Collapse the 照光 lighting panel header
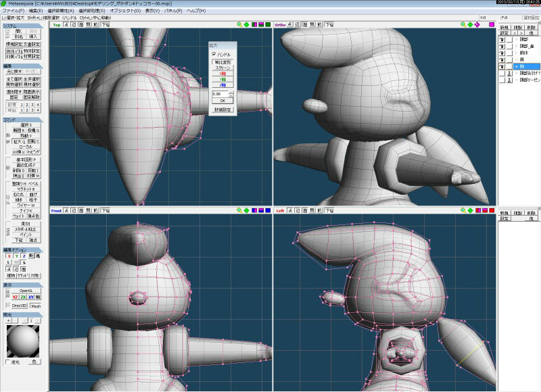This screenshot has width=541, height=392. (x=23, y=315)
